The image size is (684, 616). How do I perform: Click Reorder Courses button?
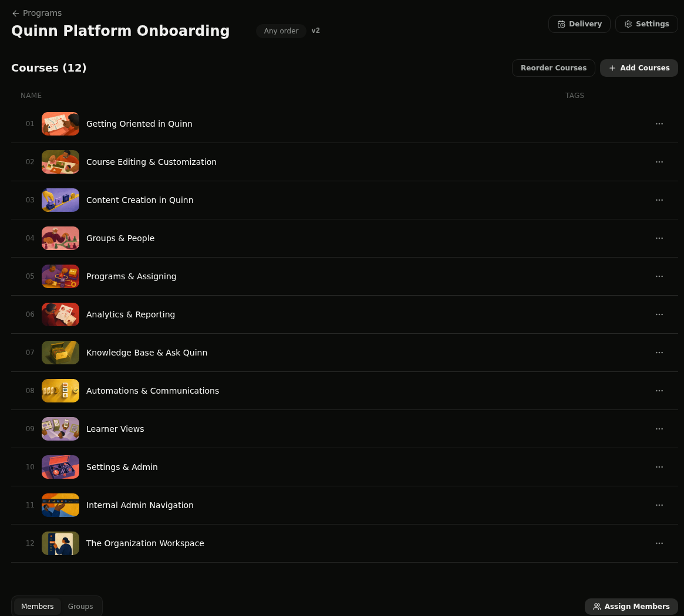[554, 68]
